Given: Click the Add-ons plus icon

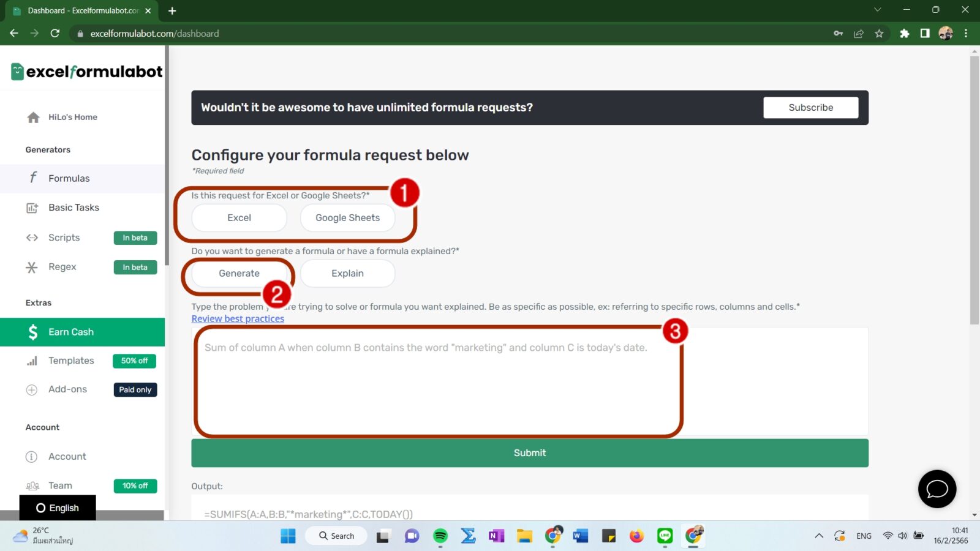Looking at the screenshot, I should (x=32, y=390).
